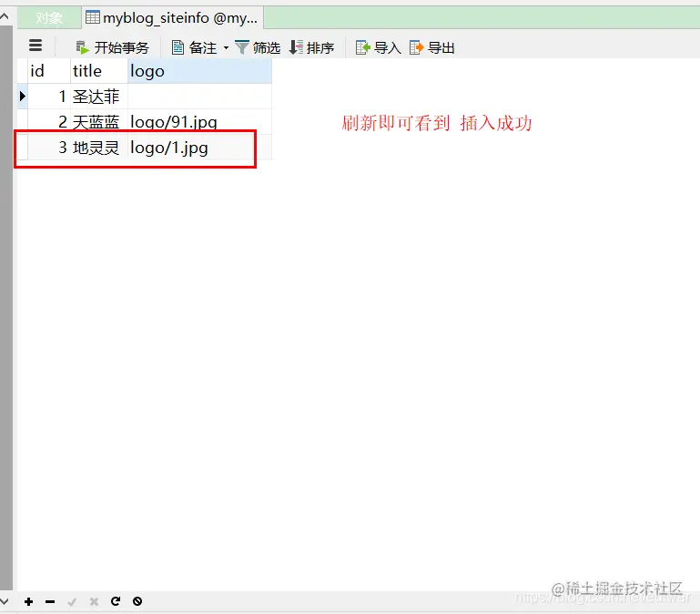
Task: Delete record with minus icon
Action: (x=50, y=601)
